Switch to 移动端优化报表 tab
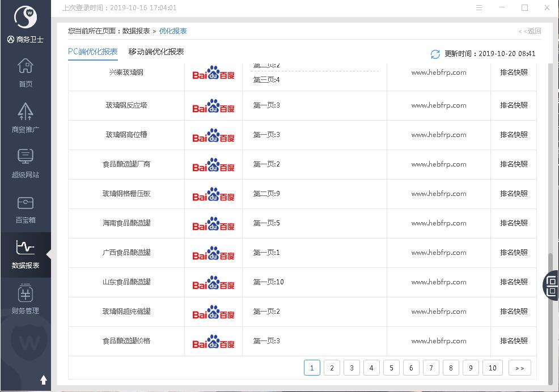 [x=156, y=52]
